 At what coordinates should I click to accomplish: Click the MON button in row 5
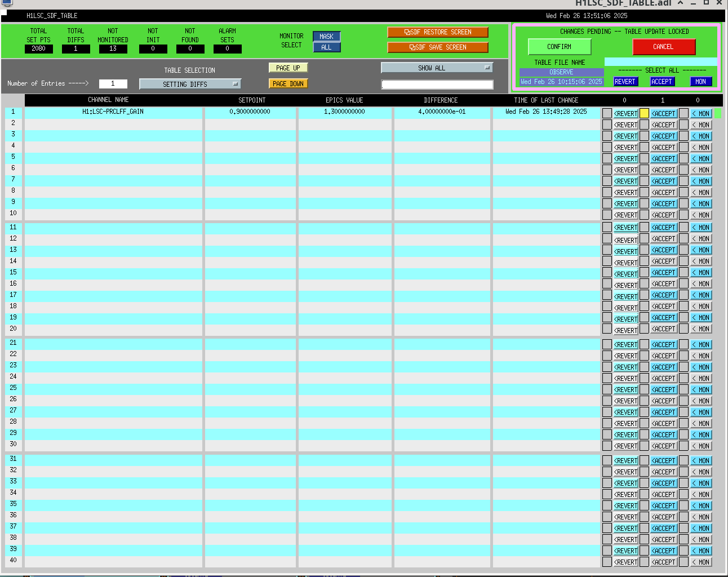click(x=702, y=158)
